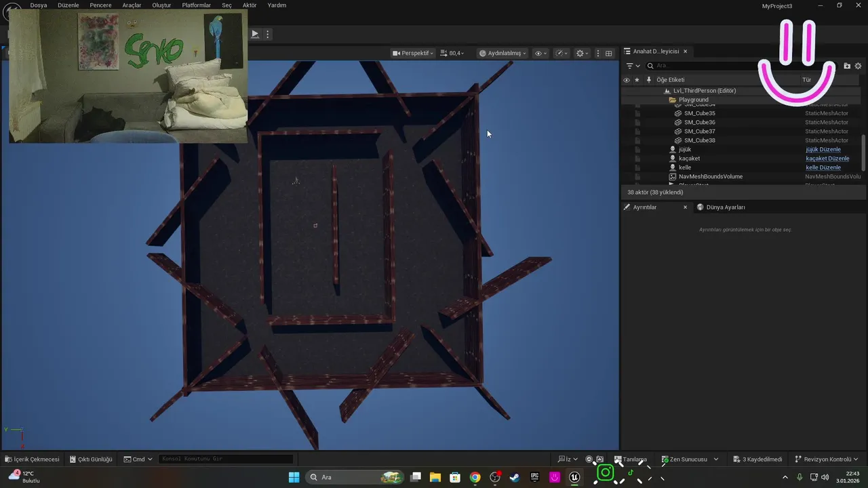Image resolution: width=868 pixels, height=488 pixels.
Task: Click pin column header in outliner
Action: click(648, 80)
